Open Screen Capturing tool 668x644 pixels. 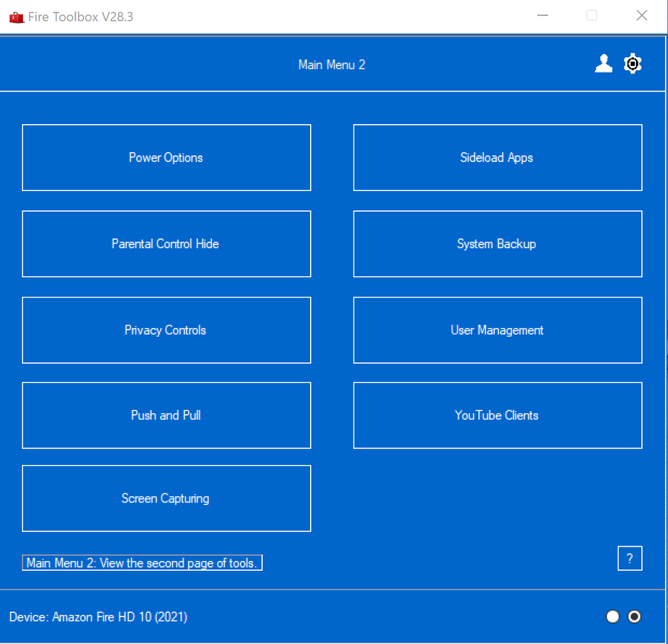click(167, 499)
